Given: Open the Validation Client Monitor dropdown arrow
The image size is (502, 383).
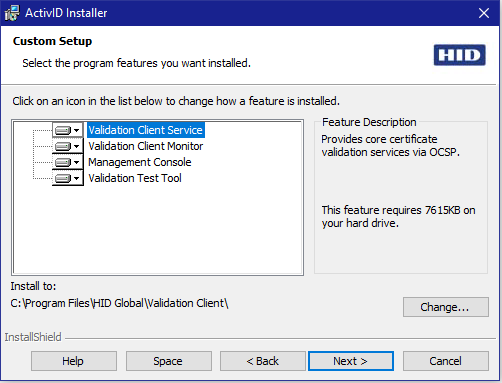Looking at the screenshot, I should [x=77, y=146].
